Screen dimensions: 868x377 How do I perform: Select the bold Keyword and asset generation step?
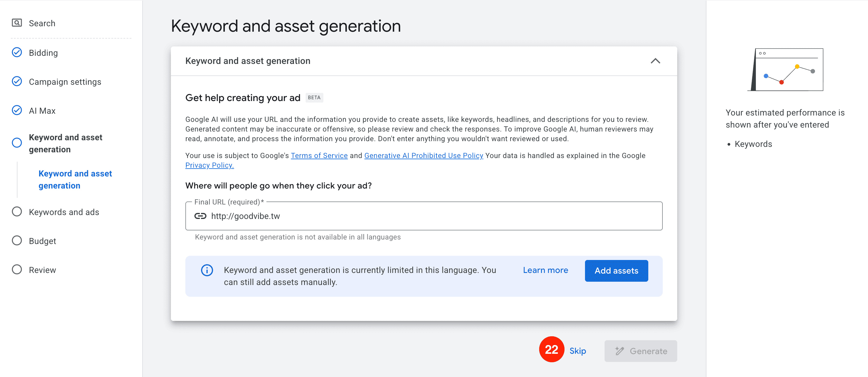[65, 143]
